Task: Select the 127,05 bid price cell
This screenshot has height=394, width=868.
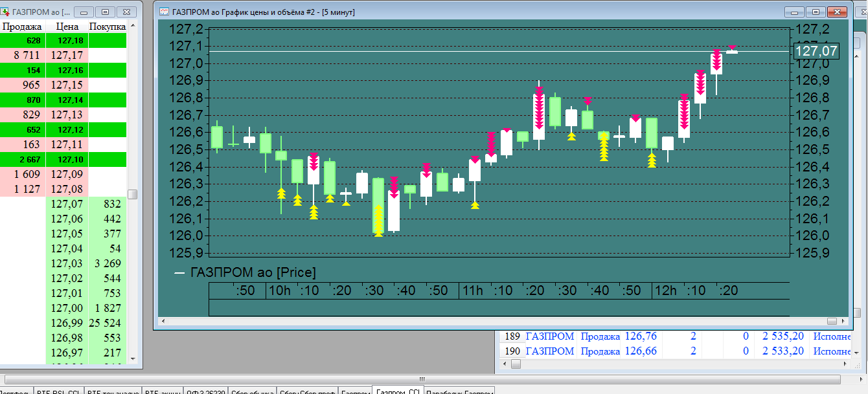Action: pos(67,234)
